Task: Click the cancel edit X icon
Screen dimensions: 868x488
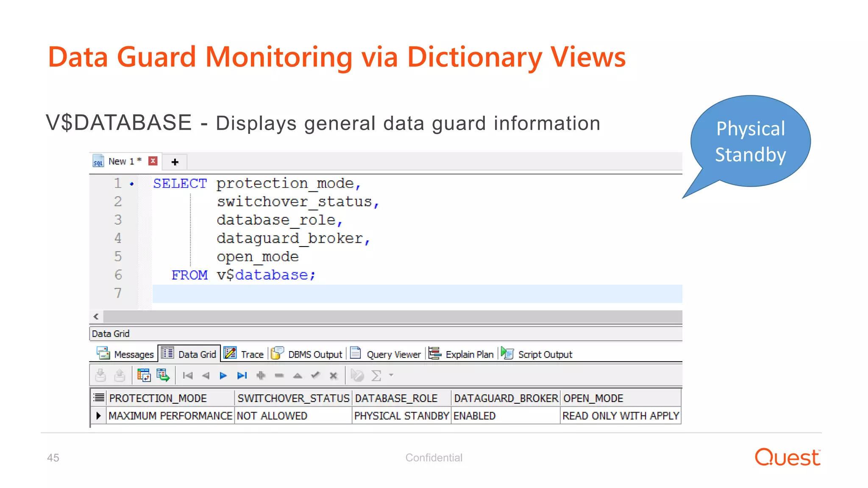Action: [334, 375]
